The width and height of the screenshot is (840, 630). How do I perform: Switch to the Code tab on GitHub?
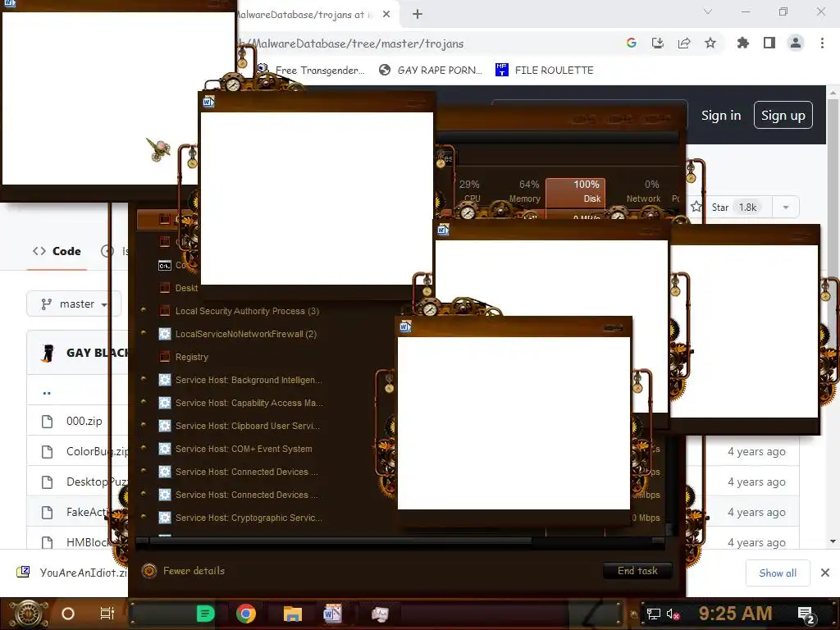point(57,251)
